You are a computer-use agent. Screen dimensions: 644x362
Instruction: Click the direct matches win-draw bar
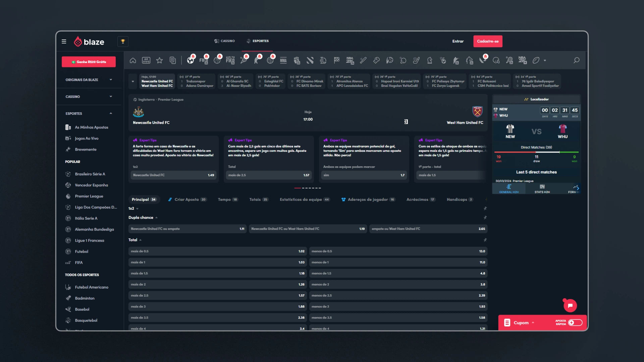pos(536,153)
